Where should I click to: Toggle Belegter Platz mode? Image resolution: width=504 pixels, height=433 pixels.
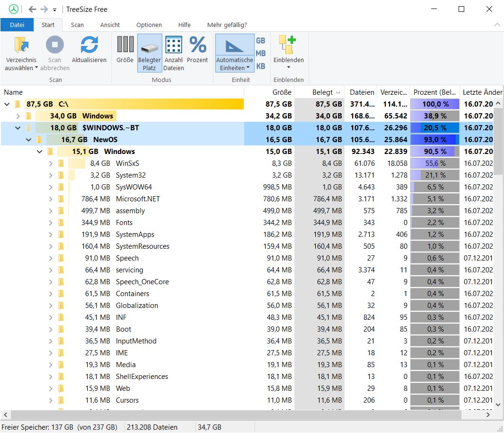150,53
